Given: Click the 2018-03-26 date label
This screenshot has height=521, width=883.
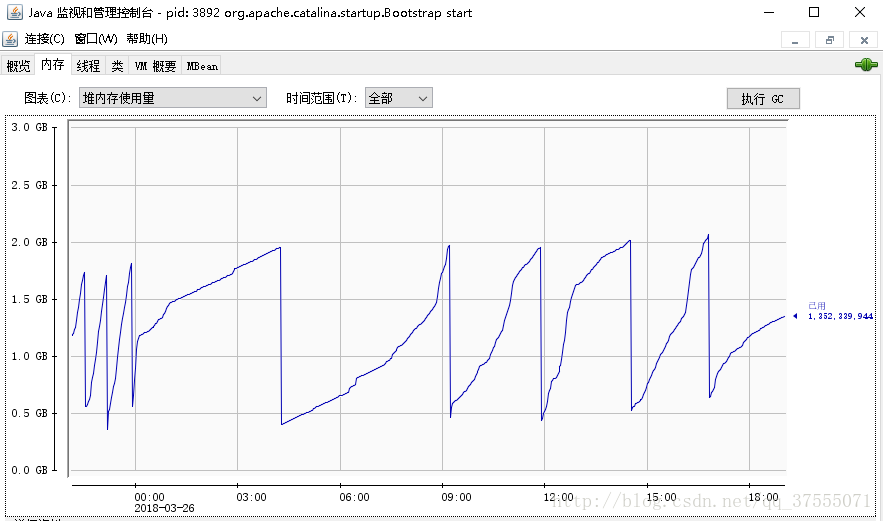Looking at the screenshot, I should pyautogui.click(x=164, y=508).
